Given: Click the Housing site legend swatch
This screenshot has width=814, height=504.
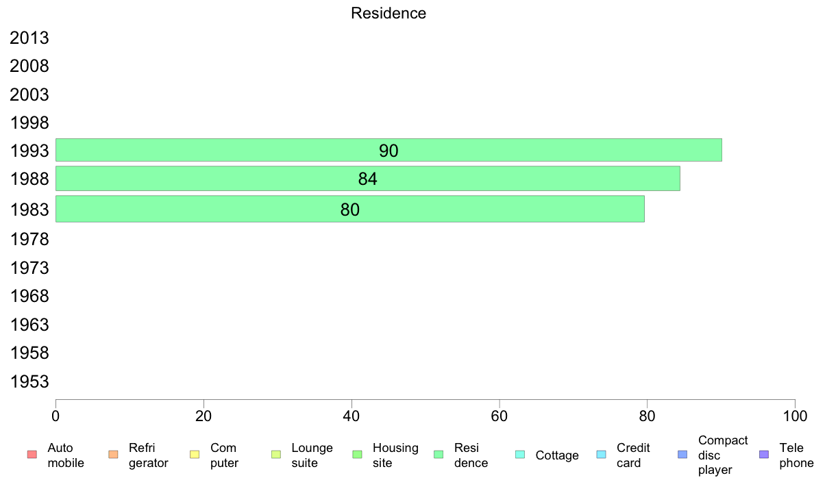Looking at the screenshot, I should pyautogui.click(x=357, y=455).
